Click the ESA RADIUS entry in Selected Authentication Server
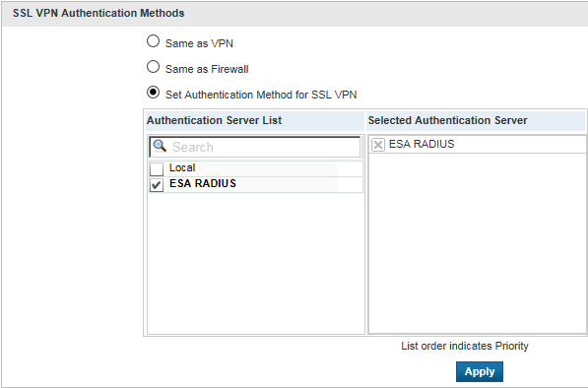 (x=422, y=144)
